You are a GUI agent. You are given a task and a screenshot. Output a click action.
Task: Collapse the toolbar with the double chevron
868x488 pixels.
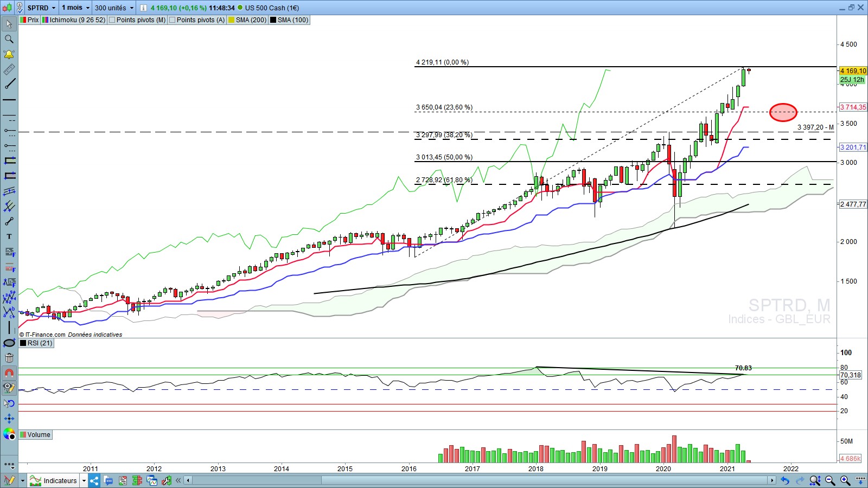click(x=178, y=480)
